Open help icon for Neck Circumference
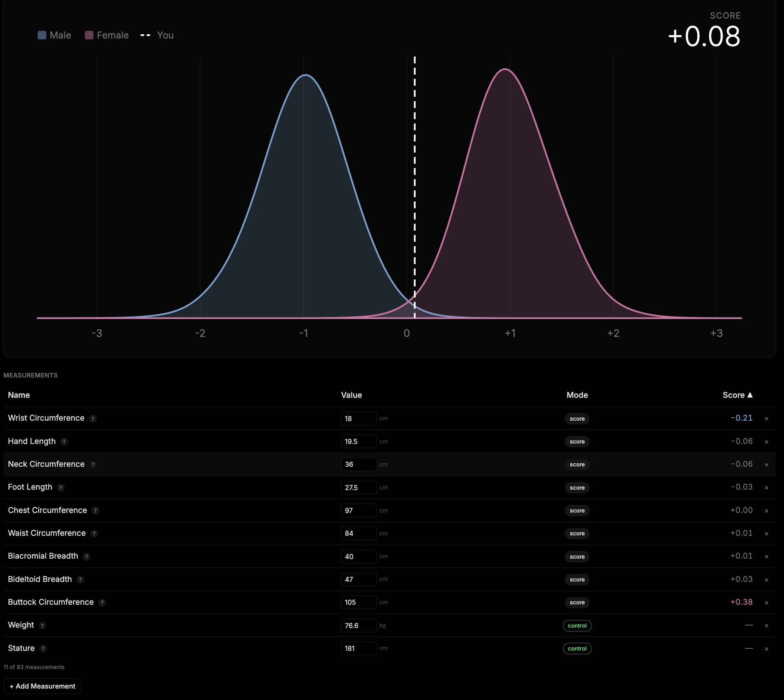Viewport: 784px width, 700px height. [x=93, y=465]
